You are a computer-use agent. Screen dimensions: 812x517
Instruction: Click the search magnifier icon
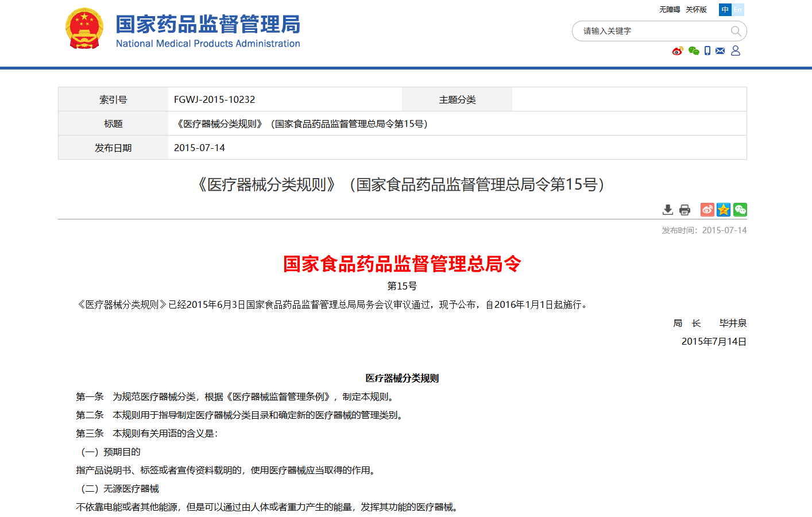tap(736, 31)
